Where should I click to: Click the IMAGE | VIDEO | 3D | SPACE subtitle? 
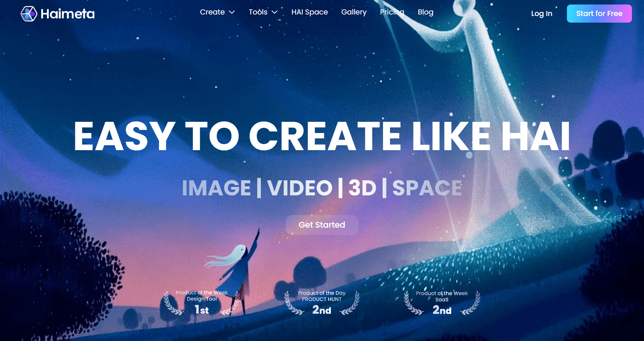322,188
